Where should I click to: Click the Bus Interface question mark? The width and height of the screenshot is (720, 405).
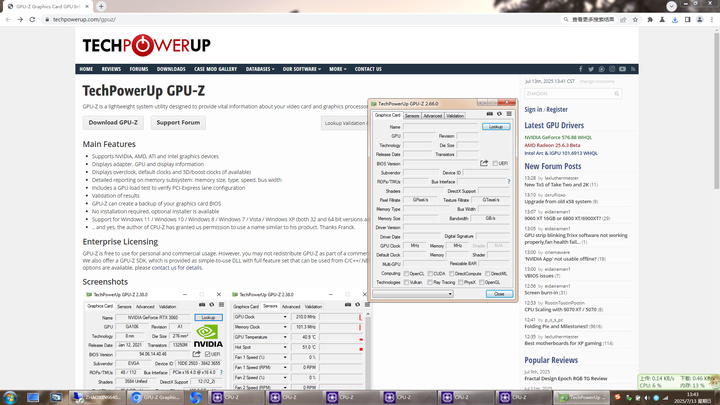509,181
